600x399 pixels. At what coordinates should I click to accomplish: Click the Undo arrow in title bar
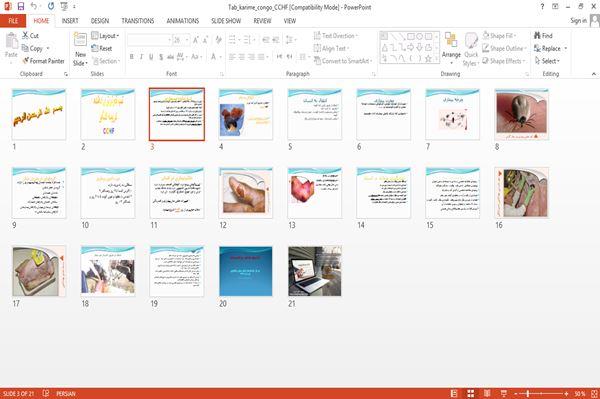pos(34,7)
